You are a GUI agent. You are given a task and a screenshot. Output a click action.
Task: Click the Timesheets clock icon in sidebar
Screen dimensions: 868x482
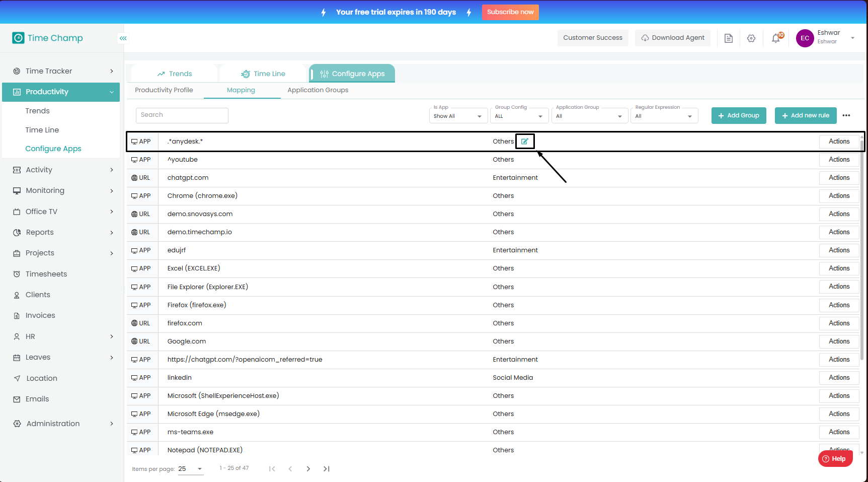[x=17, y=274]
